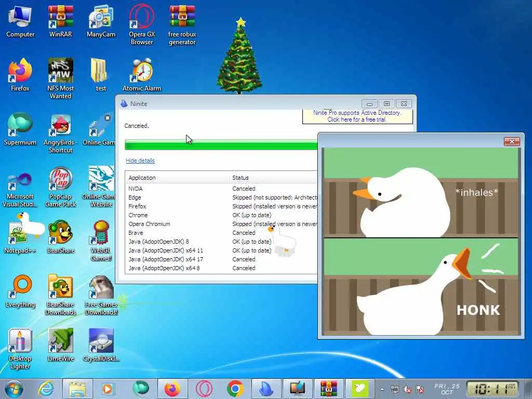
Task: Open Google Chrome from the taskbar
Action: 235,389
